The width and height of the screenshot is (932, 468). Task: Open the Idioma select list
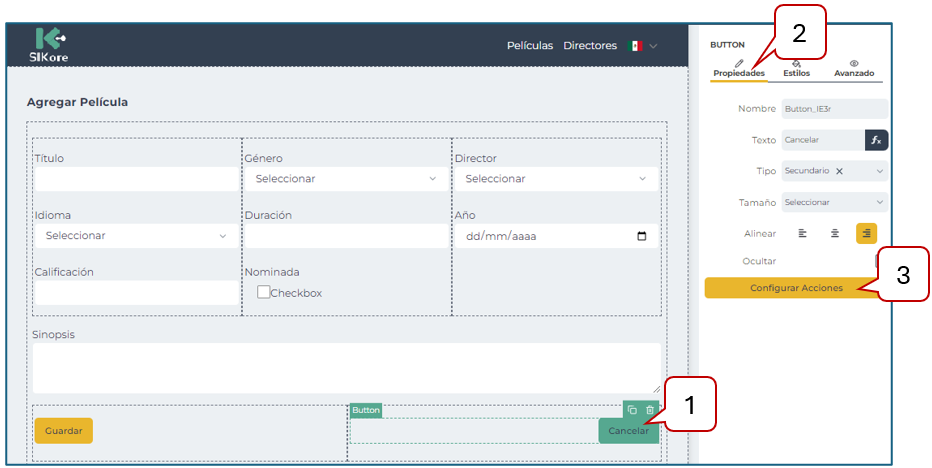point(136,236)
